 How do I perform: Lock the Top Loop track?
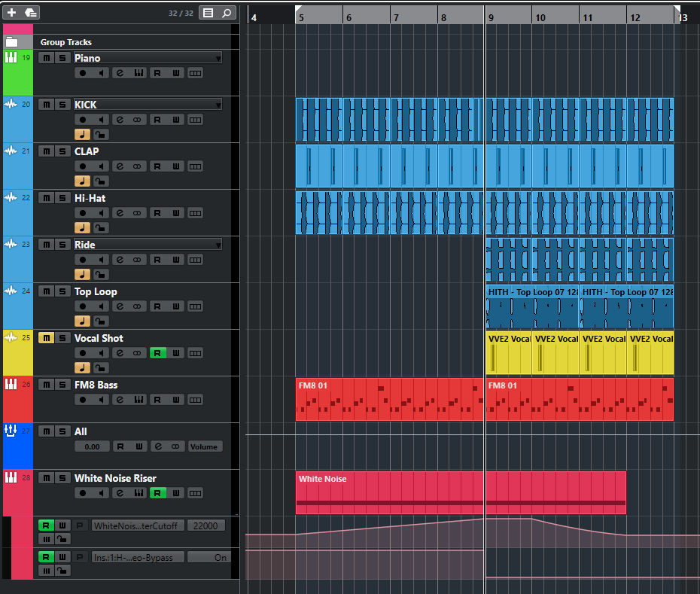tap(100, 321)
